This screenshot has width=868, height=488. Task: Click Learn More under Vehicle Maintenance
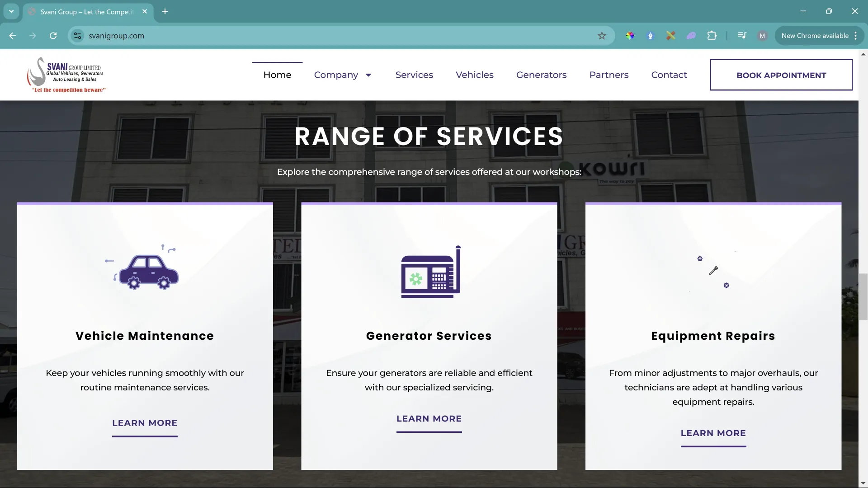click(x=145, y=423)
